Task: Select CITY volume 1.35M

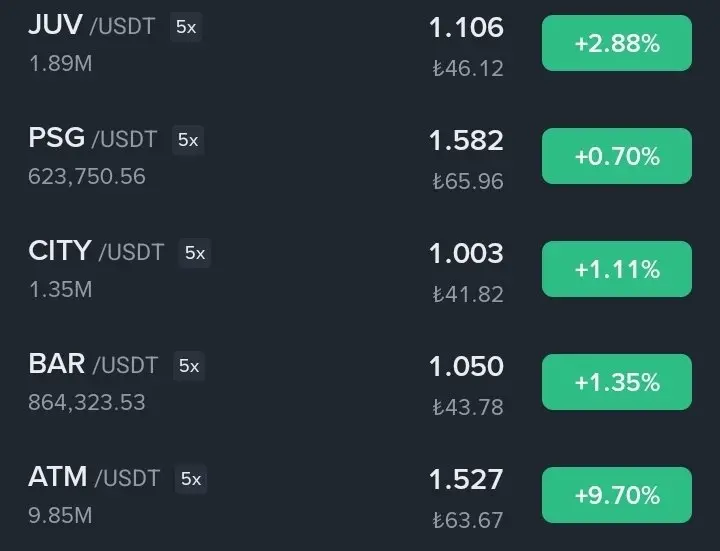Action: point(61,289)
